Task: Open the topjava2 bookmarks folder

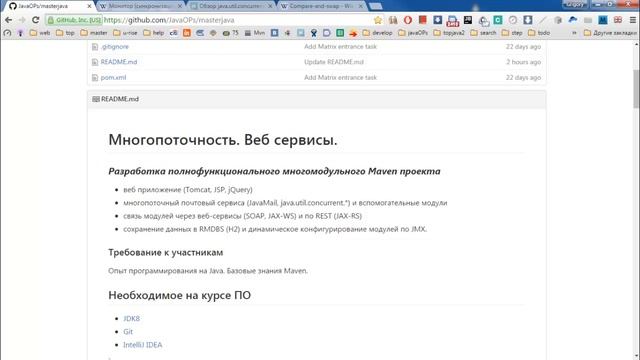Action: point(449,33)
